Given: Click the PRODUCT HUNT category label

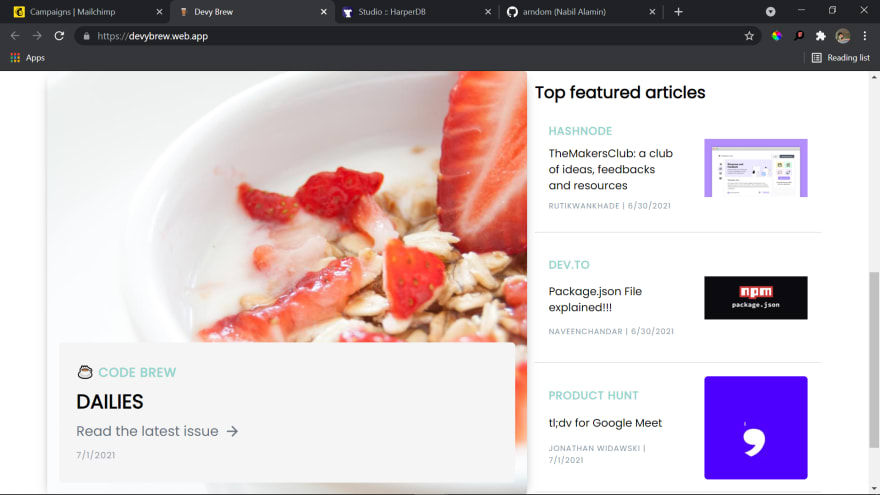Looking at the screenshot, I should tap(593, 396).
